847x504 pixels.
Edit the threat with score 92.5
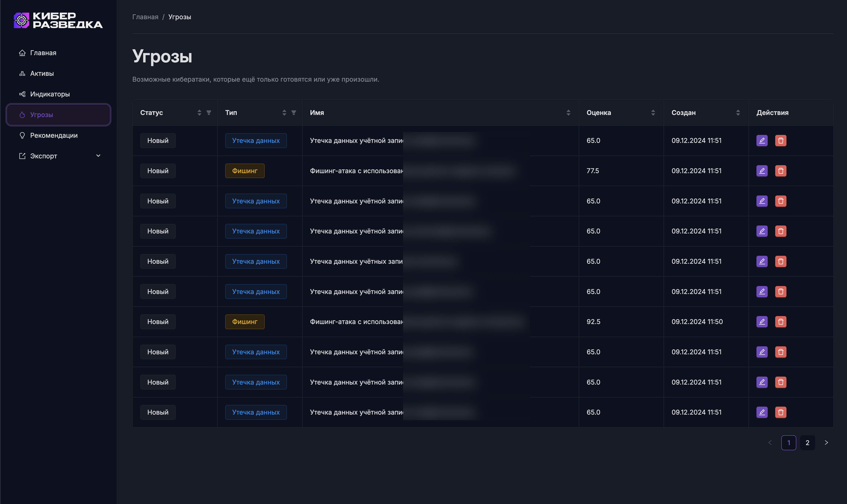(x=762, y=322)
